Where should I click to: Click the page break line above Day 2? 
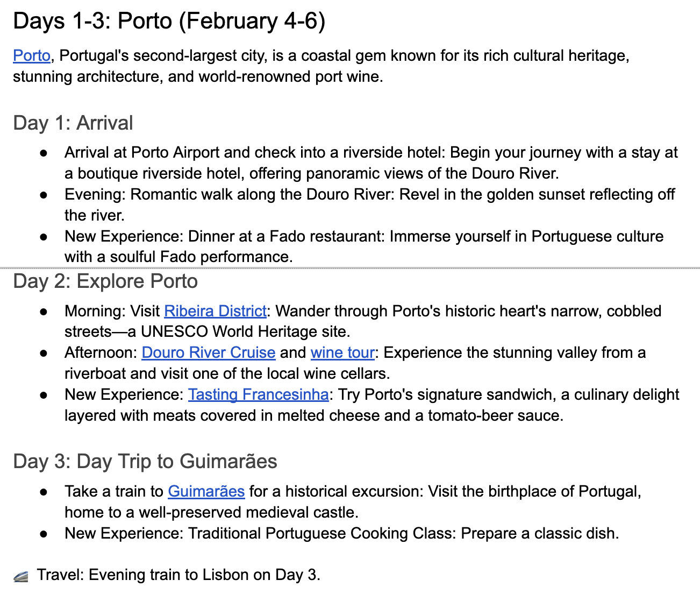coord(349,267)
